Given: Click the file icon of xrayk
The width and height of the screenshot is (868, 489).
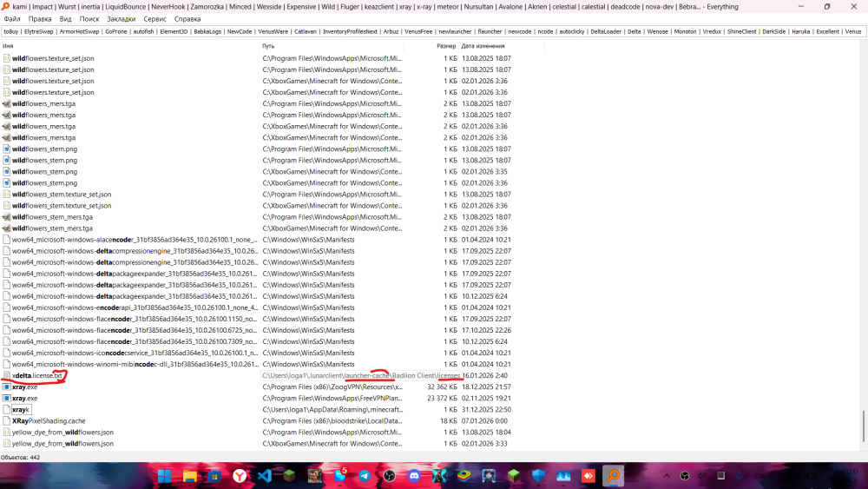Looking at the screenshot, I should 7,410.
